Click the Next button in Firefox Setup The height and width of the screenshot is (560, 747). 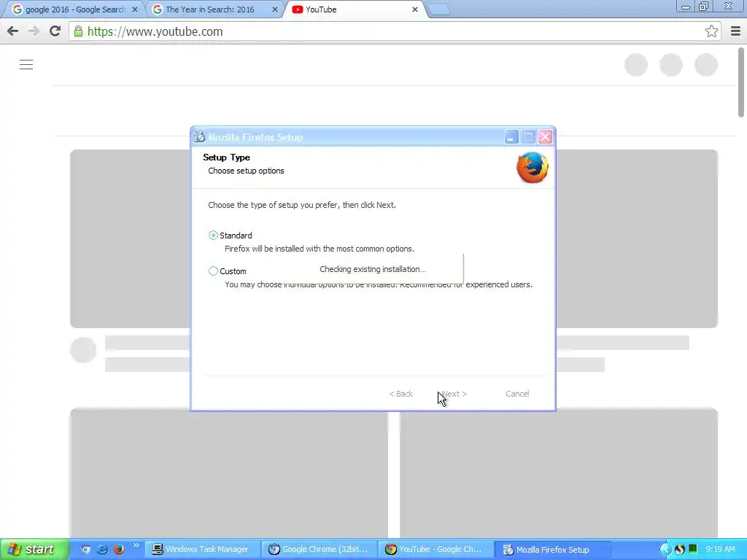(454, 394)
